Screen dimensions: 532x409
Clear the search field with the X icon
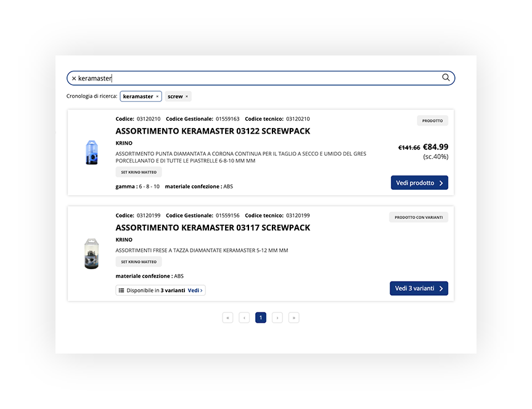tap(74, 78)
